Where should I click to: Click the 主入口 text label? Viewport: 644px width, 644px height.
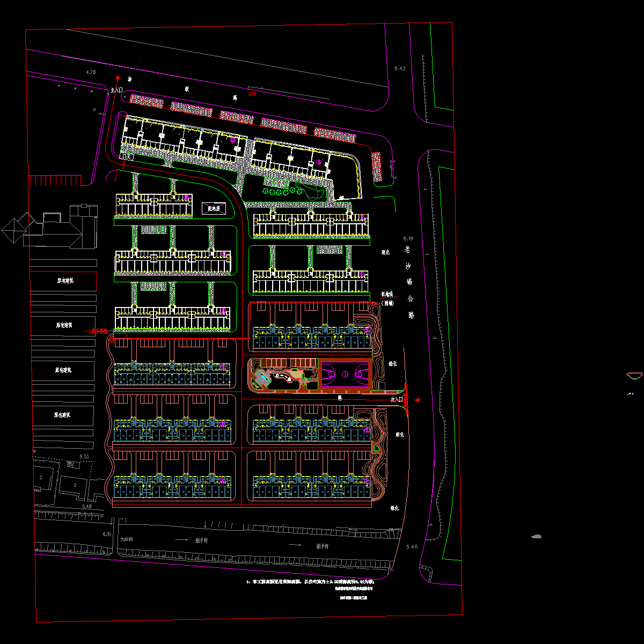[x=116, y=91]
